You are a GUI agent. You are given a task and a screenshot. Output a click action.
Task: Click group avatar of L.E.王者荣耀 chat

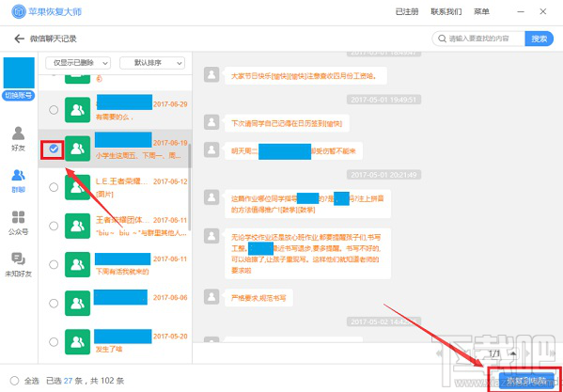(x=78, y=187)
